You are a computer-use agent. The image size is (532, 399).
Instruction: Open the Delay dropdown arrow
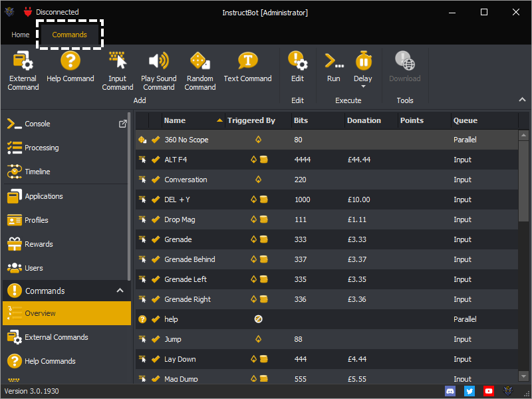coord(363,87)
